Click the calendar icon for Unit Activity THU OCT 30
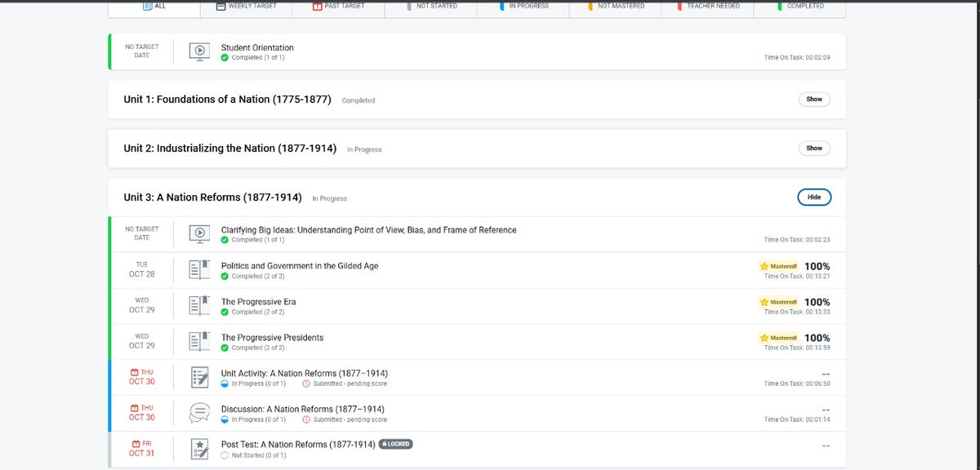This screenshot has height=470, width=980. (136, 372)
